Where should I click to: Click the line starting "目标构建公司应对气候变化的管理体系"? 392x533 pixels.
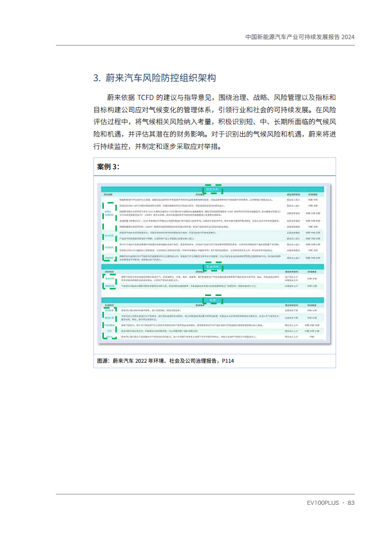point(215,110)
